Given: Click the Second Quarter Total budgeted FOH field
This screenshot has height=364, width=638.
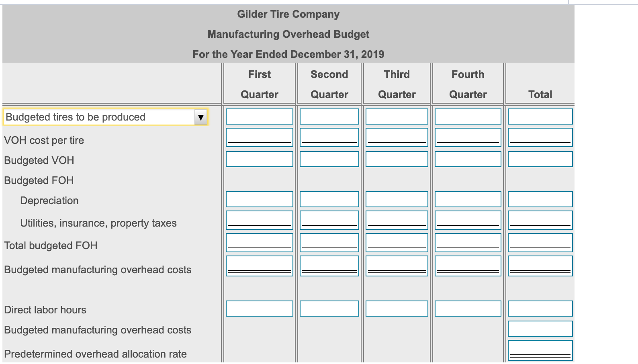Looking at the screenshot, I should click(x=329, y=242).
